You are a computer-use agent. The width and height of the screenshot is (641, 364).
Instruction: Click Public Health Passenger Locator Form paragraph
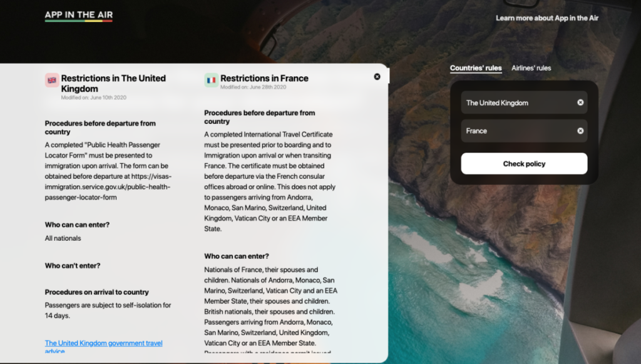point(108,171)
